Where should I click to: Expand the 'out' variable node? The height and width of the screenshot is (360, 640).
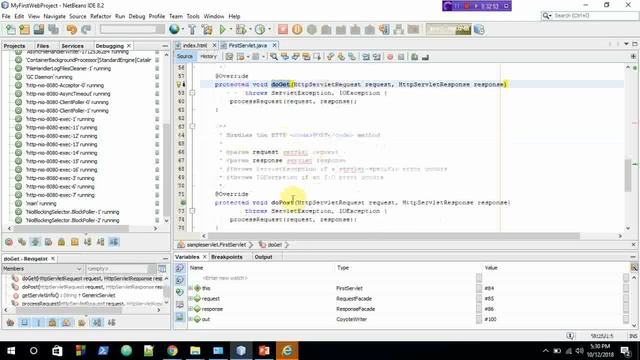pyautogui.click(x=190, y=319)
